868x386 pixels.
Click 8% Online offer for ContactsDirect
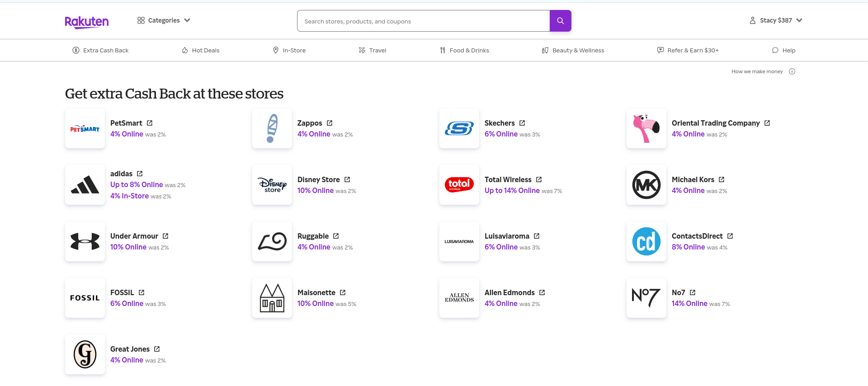688,247
